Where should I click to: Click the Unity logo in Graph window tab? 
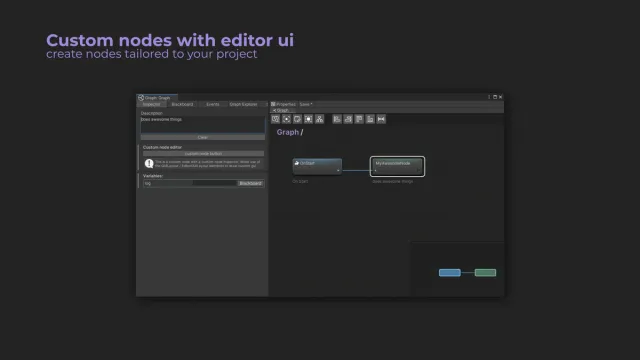click(141, 98)
